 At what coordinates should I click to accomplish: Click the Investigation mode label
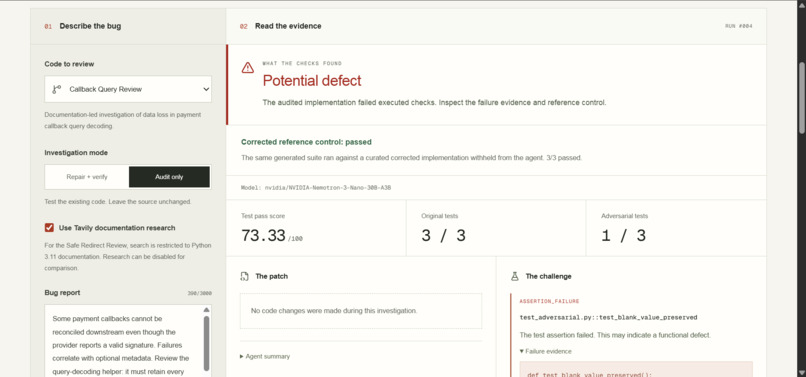[x=76, y=153]
